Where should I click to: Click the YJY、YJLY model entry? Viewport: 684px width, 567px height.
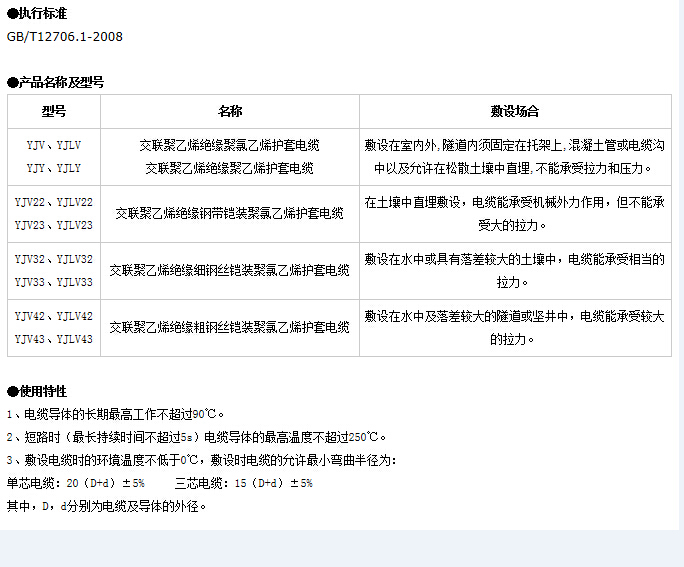click(54, 168)
